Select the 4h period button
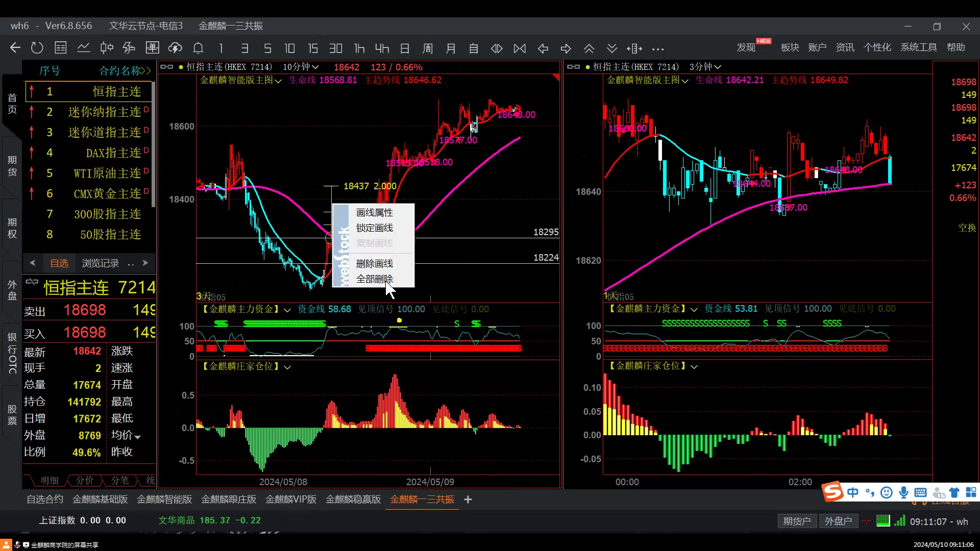This screenshot has height=551, width=980. (382, 48)
